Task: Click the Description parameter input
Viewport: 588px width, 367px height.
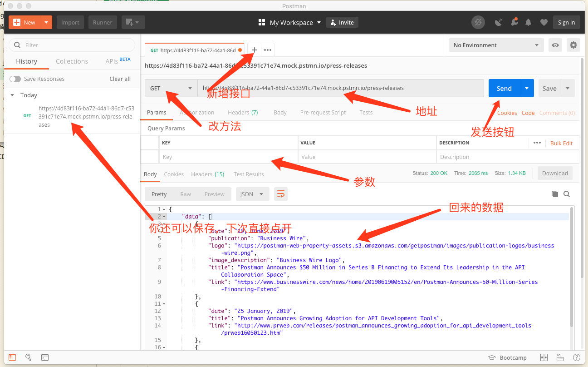Action: click(508, 157)
